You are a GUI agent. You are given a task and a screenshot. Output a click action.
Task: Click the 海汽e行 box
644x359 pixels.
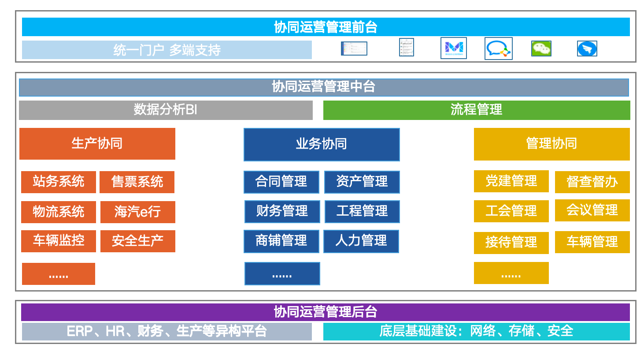point(138,212)
